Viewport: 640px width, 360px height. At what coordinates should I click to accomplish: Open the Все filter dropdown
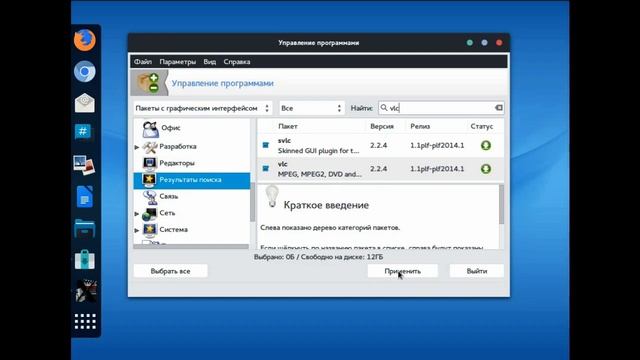(x=312, y=108)
